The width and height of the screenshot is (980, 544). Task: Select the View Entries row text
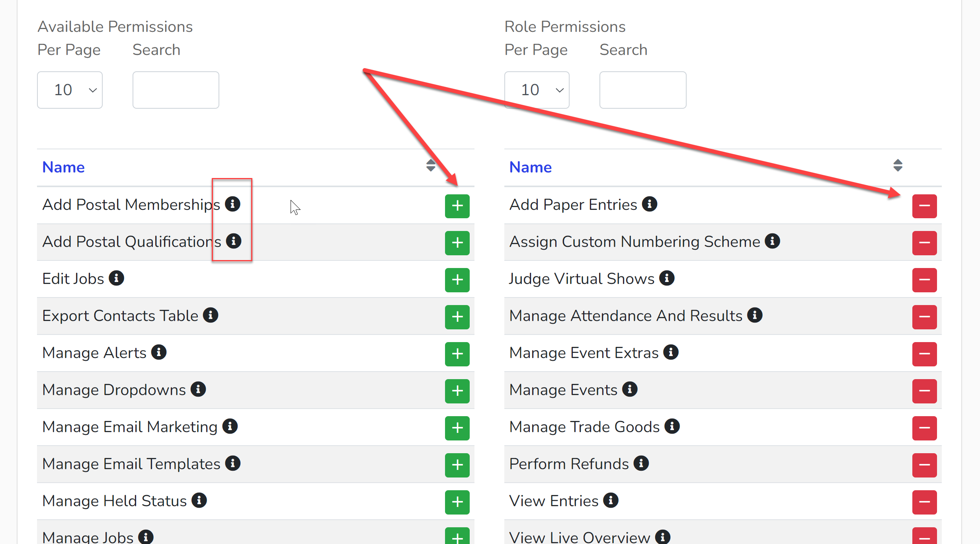click(554, 501)
